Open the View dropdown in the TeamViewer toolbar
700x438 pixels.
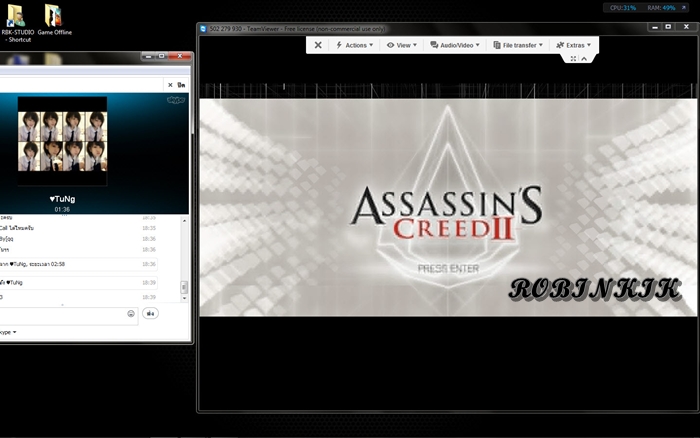click(402, 45)
